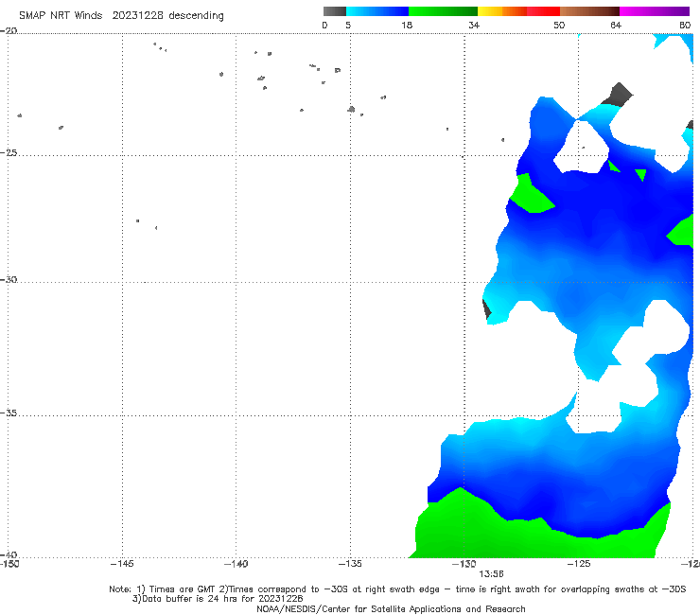
Task: Click the latitude axis label '-25'
Action: (9, 152)
